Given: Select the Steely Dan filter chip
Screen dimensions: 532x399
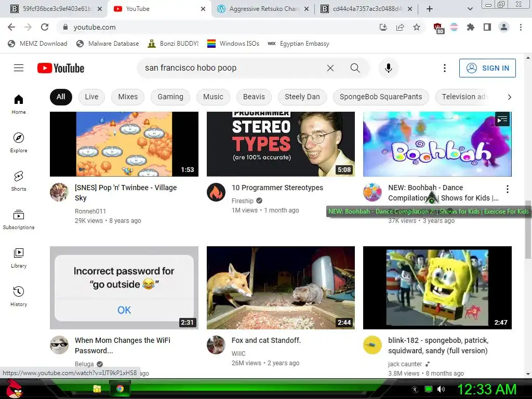Looking at the screenshot, I should (x=302, y=97).
